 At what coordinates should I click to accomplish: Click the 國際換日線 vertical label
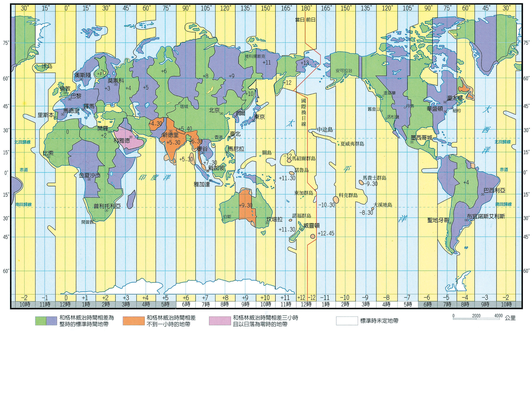304,112
